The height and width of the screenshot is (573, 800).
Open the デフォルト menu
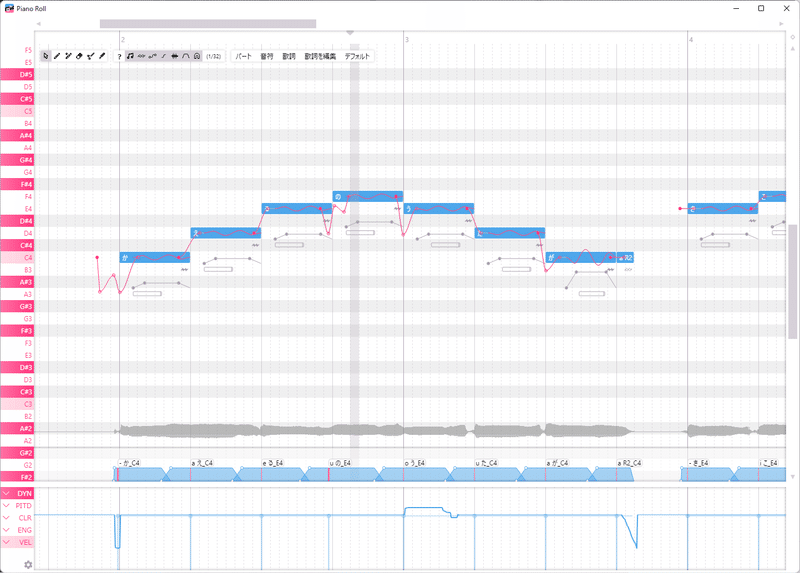tap(357, 56)
